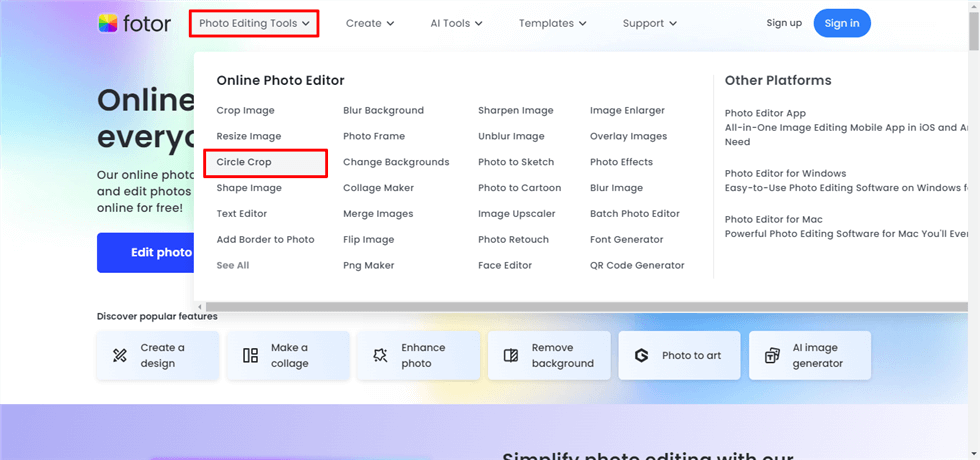Viewport: 980px width, 460px height.
Task: Choose Circle Crop from the menu
Action: 244,162
